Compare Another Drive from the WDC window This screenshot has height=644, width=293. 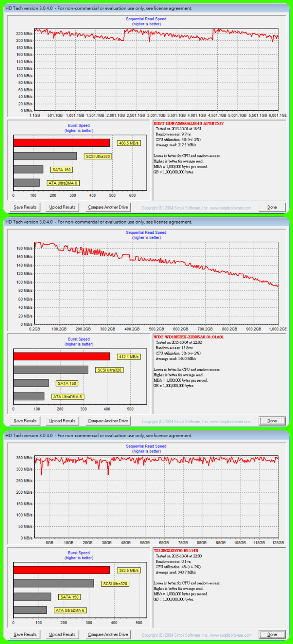pyautogui.click(x=108, y=421)
